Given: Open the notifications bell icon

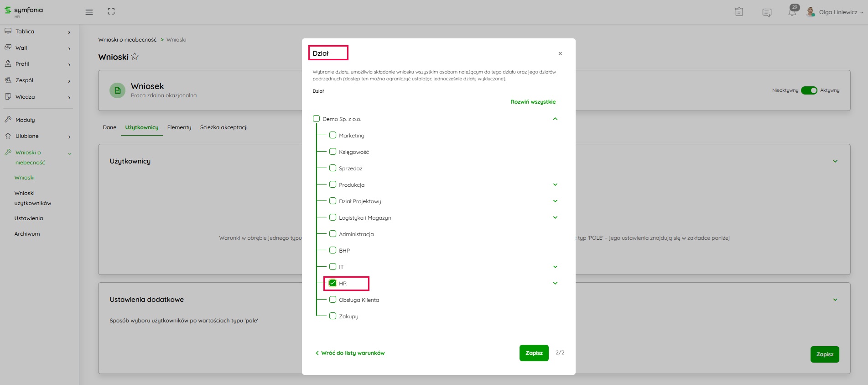Looking at the screenshot, I should tap(792, 12).
